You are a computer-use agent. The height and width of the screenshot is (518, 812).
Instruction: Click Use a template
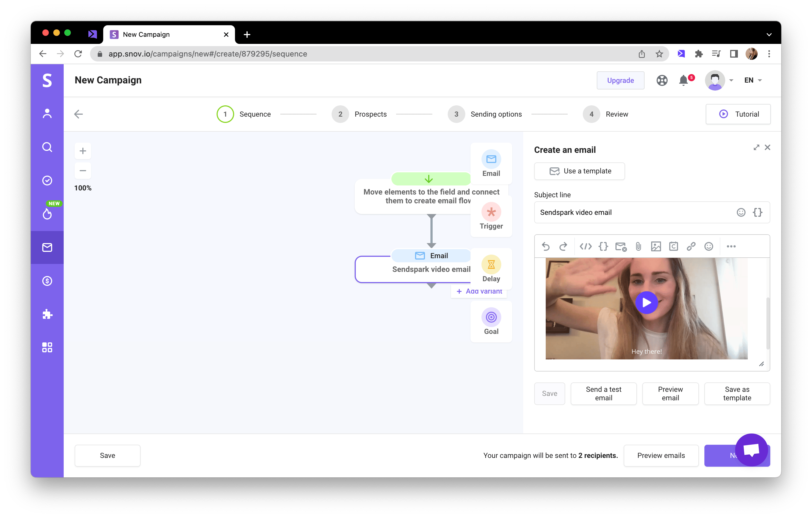pos(579,171)
